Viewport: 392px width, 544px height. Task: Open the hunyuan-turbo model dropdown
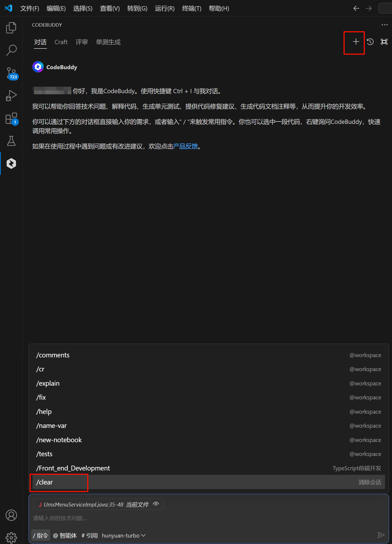pyautogui.click(x=124, y=535)
